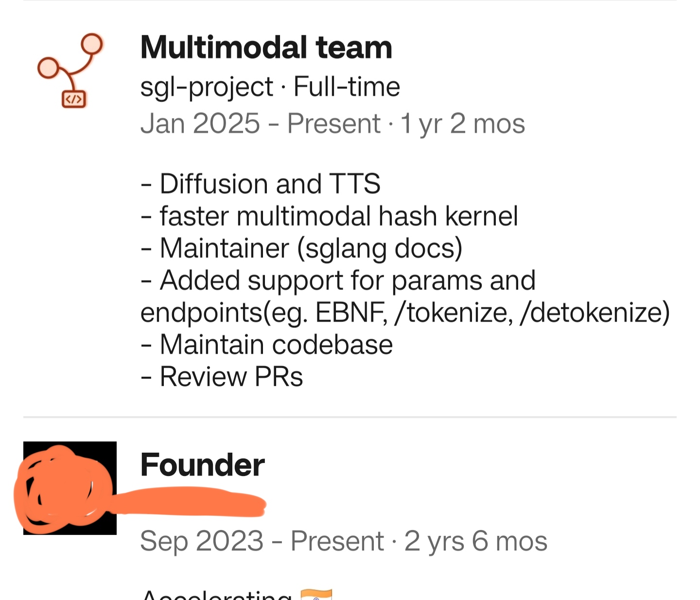
Task: Open the "Multimodal team" position title
Action: click(x=266, y=48)
